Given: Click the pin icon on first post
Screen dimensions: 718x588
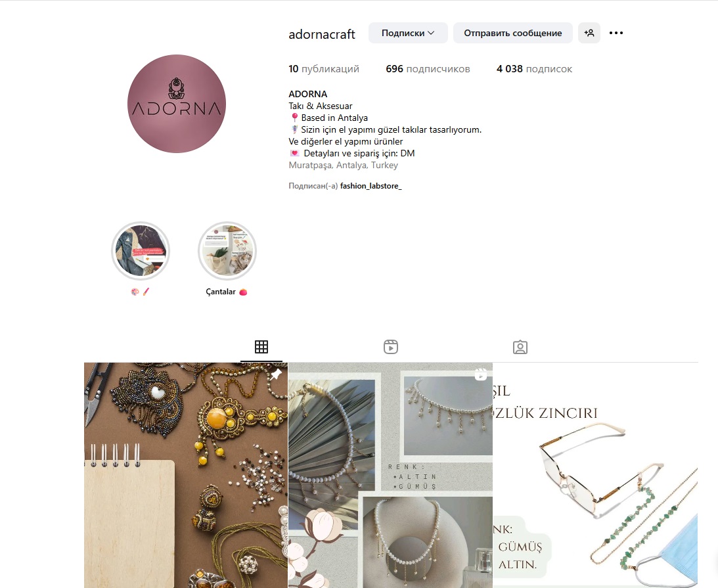Looking at the screenshot, I should tap(276, 374).
